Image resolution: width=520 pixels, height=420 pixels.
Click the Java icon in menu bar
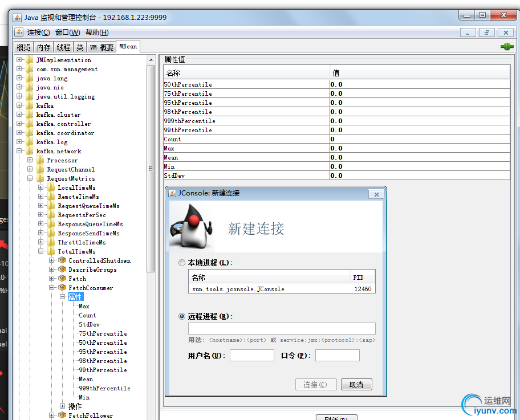[19, 32]
